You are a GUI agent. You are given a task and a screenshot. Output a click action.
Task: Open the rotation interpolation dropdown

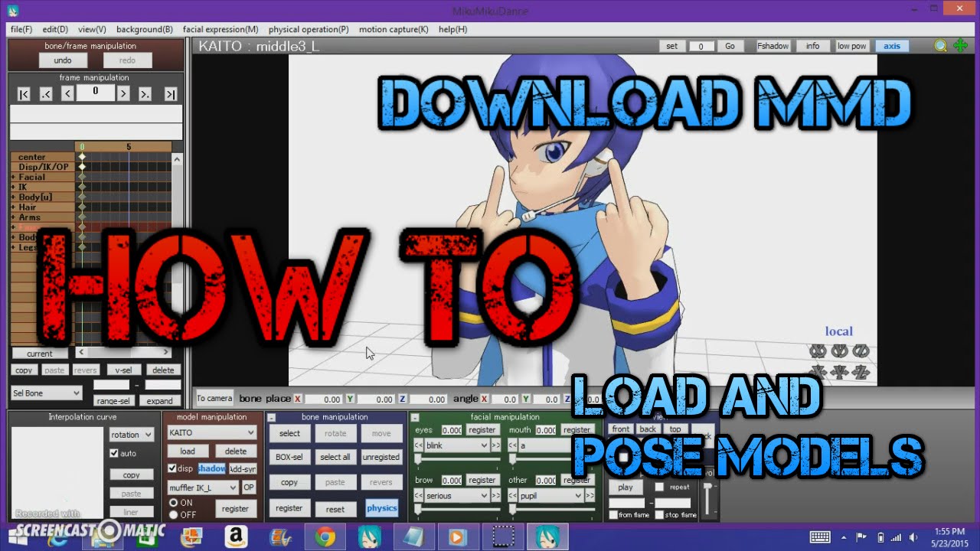pyautogui.click(x=131, y=435)
